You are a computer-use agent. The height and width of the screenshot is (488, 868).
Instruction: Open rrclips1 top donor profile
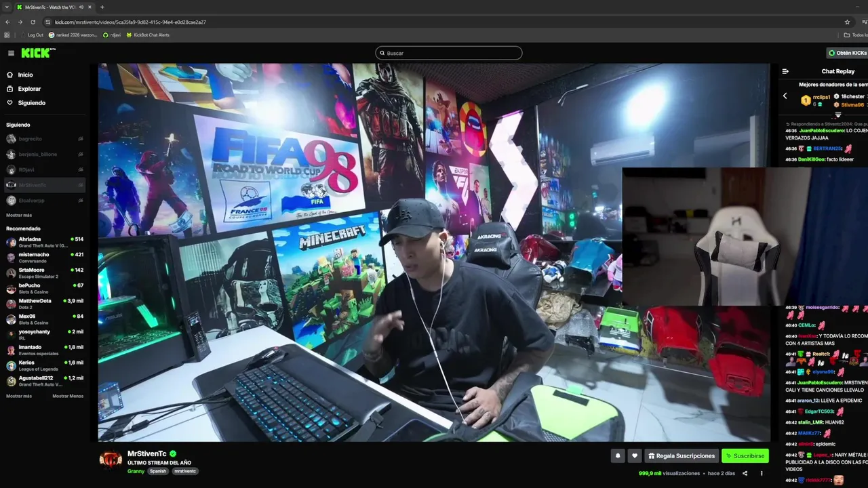point(821,97)
